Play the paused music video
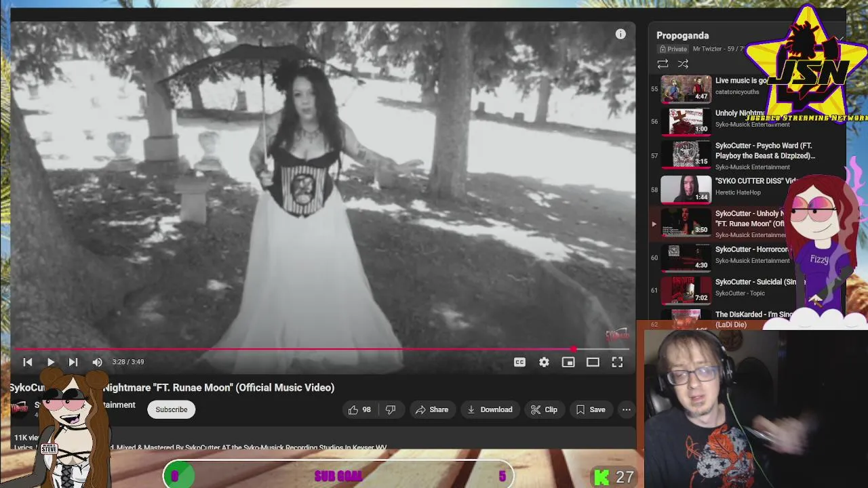The height and width of the screenshot is (488, 868). [51, 362]
